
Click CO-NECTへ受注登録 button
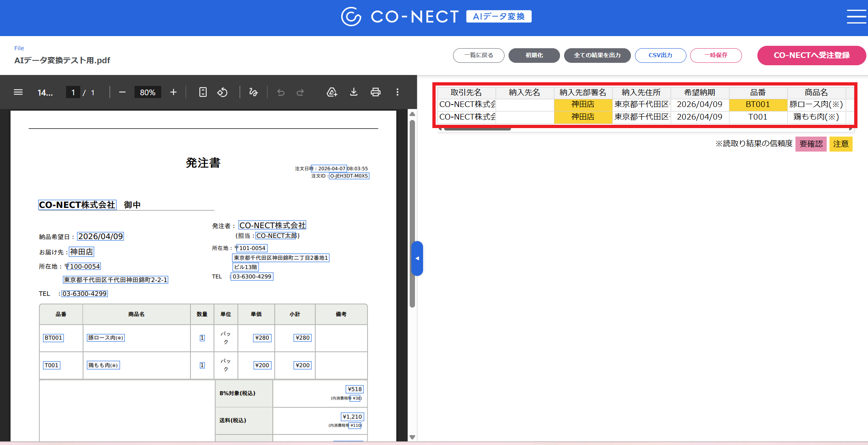[812, 55]
